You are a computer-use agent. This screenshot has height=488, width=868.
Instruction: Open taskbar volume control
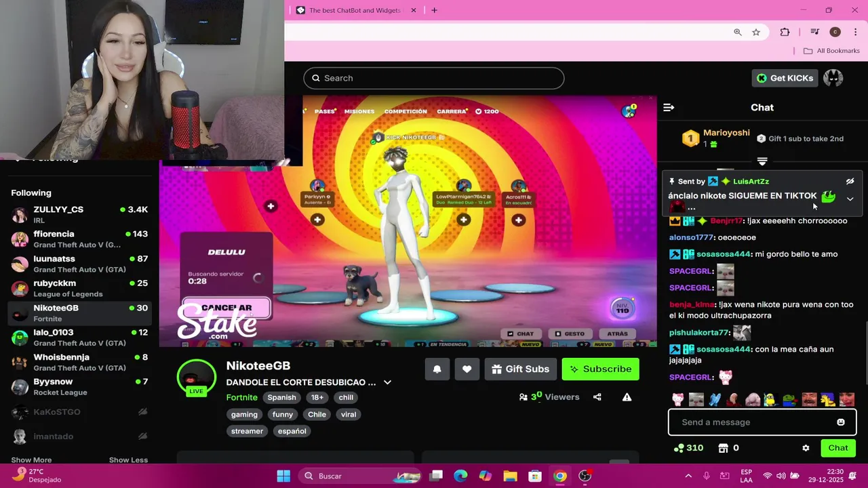781,476
